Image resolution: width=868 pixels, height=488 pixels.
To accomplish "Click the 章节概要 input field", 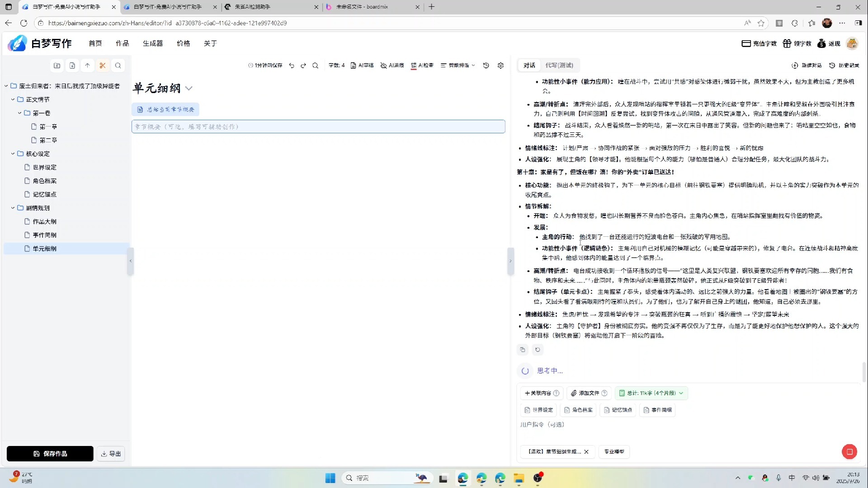I will click(318, 127).
